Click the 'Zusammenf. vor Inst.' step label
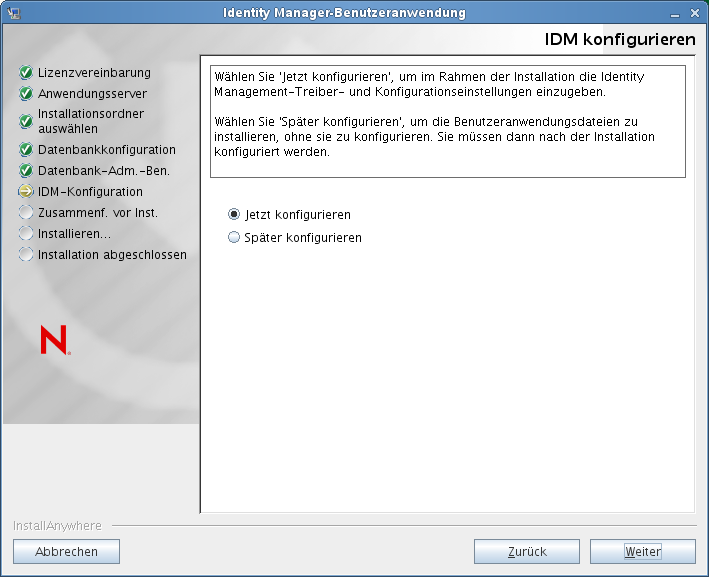Image resolution: width=709 pixels, height=577 pixels. coord(98,213)
